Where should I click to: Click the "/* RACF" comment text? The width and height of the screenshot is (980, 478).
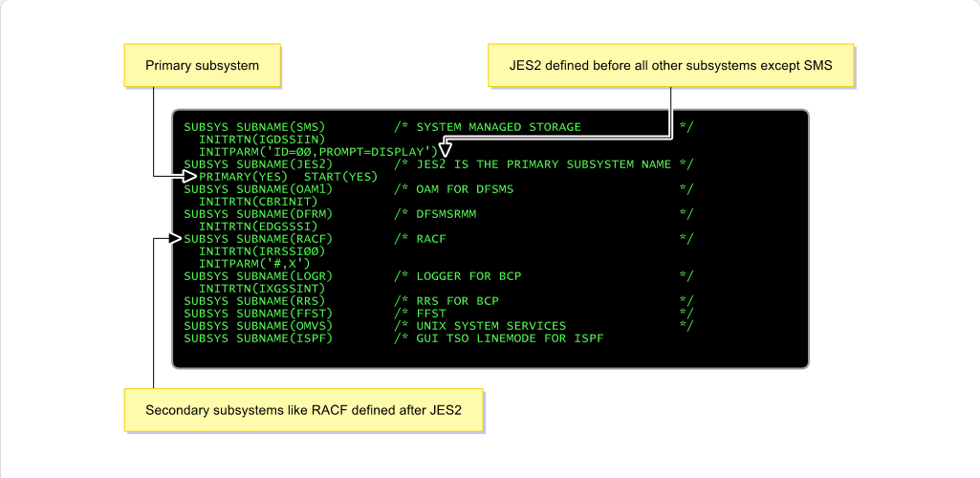pyautogui.click(x=420, y=239)
